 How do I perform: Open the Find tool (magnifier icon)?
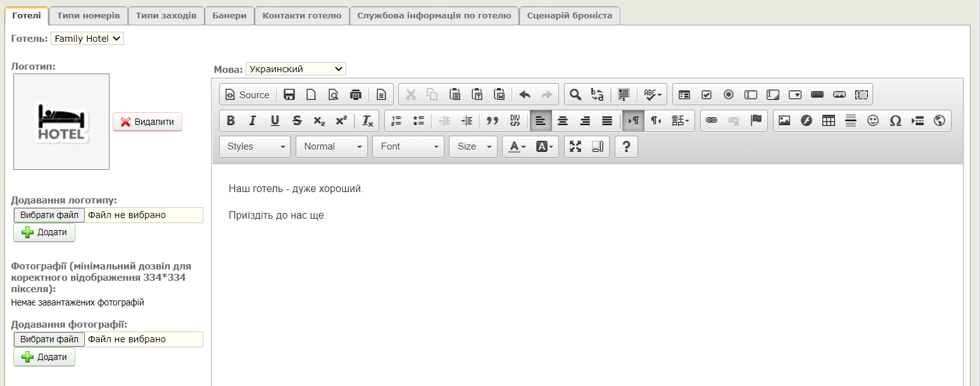(575, 95)
